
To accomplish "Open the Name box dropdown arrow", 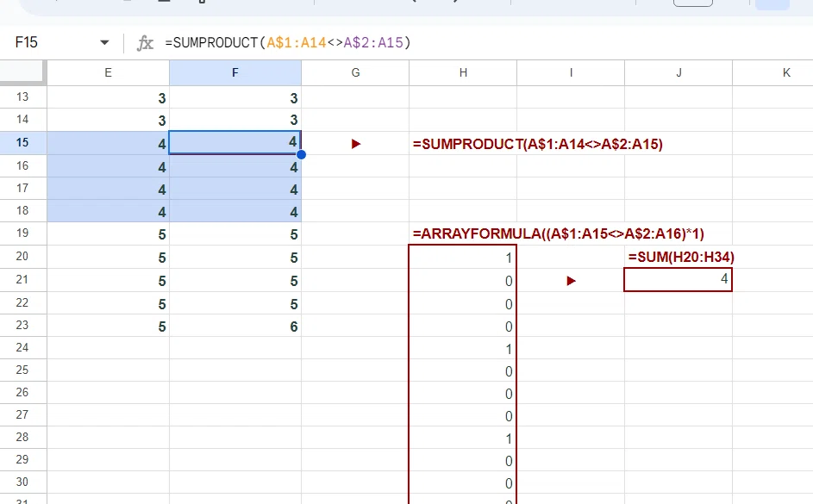I will 104,42.
